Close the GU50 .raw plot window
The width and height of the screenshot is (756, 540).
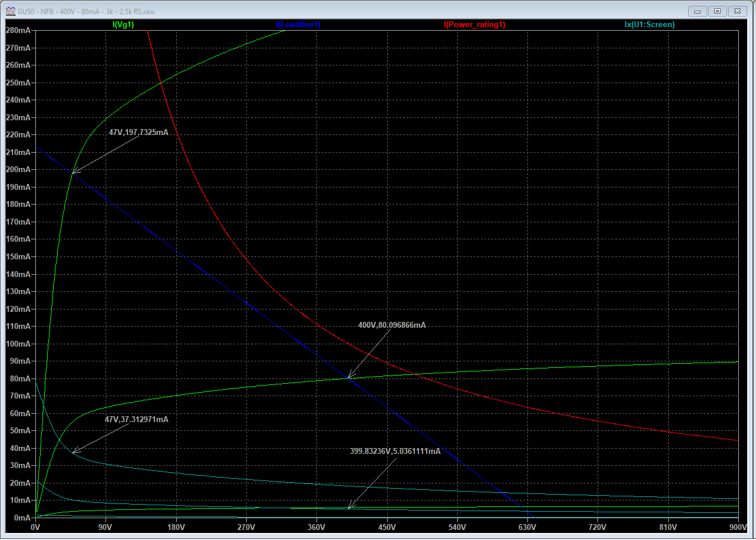[737, 11]
